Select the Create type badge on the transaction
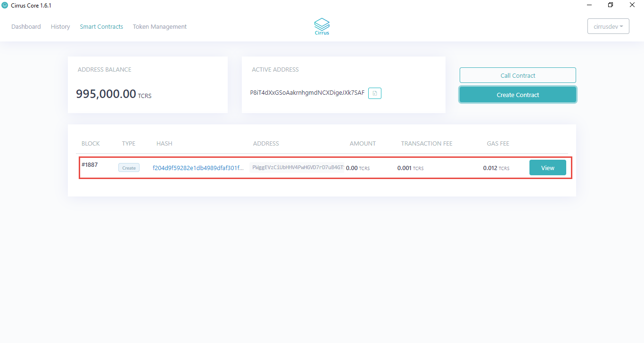The image size is (644, 343). pyautogui.click(x=129, y=167)
